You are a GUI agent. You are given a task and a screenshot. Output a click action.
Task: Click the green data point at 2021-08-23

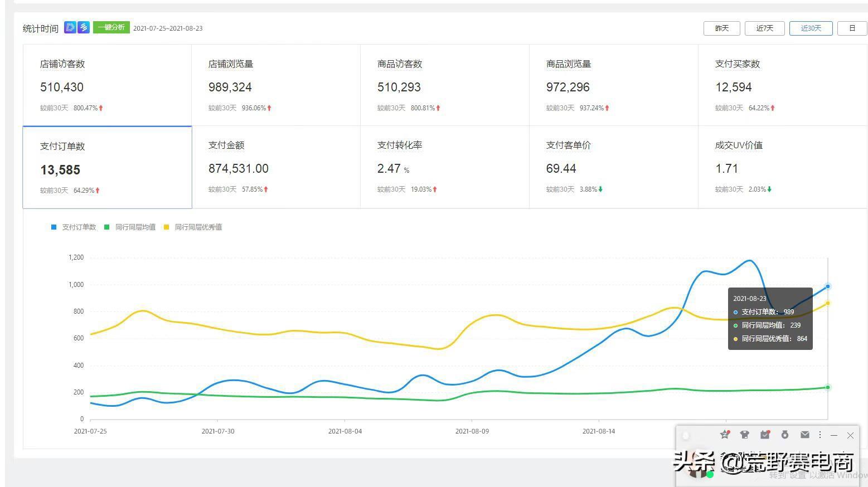pyautogui.click(x=828, y=387)
